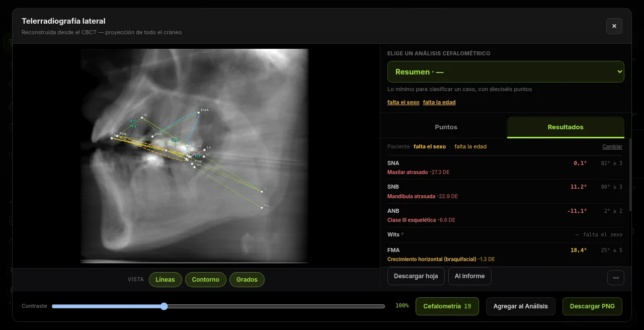The width and height of the screenshot is (644, 330).
Task: Click the SNA label in the results list
Action: [393, 163]
